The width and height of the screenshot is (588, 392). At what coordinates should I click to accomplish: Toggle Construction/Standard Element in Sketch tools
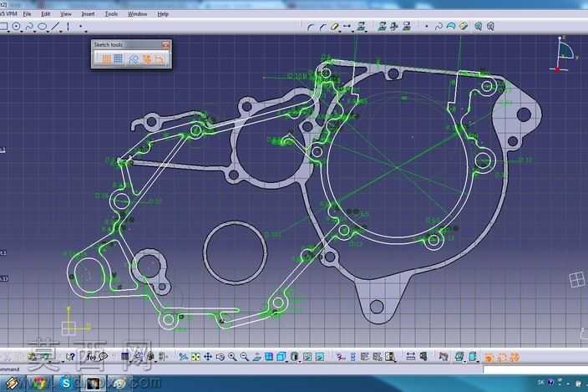click(134, 59)
